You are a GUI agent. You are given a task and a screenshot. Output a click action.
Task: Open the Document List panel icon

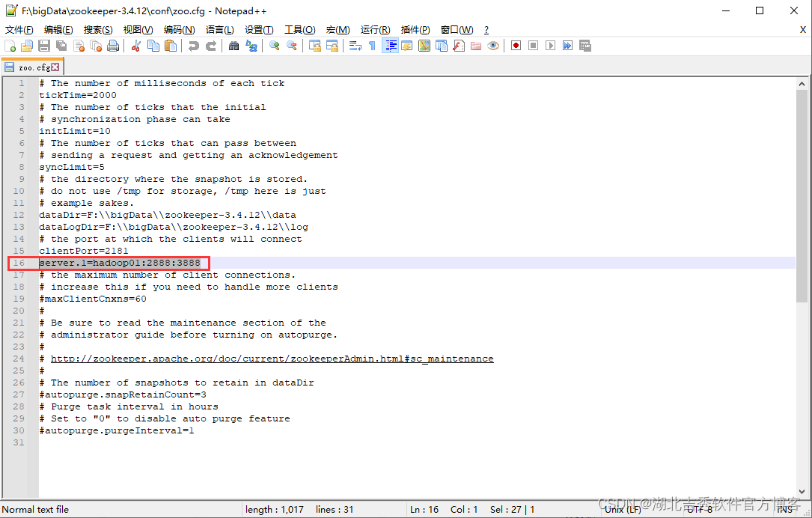442,46
